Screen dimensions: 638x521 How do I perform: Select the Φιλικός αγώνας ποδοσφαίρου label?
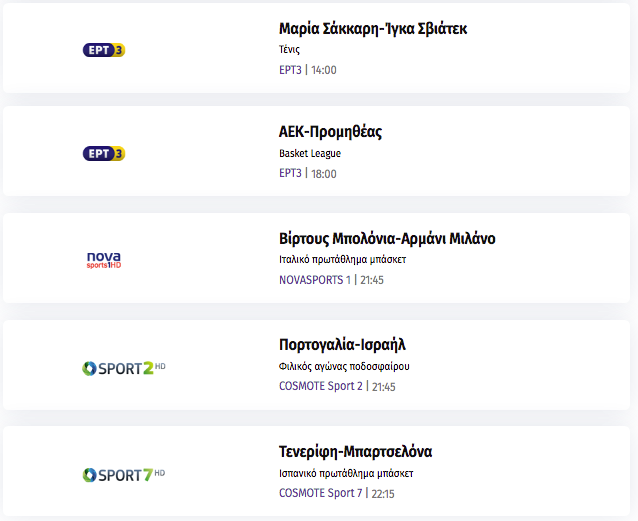[x=344, y=366]
